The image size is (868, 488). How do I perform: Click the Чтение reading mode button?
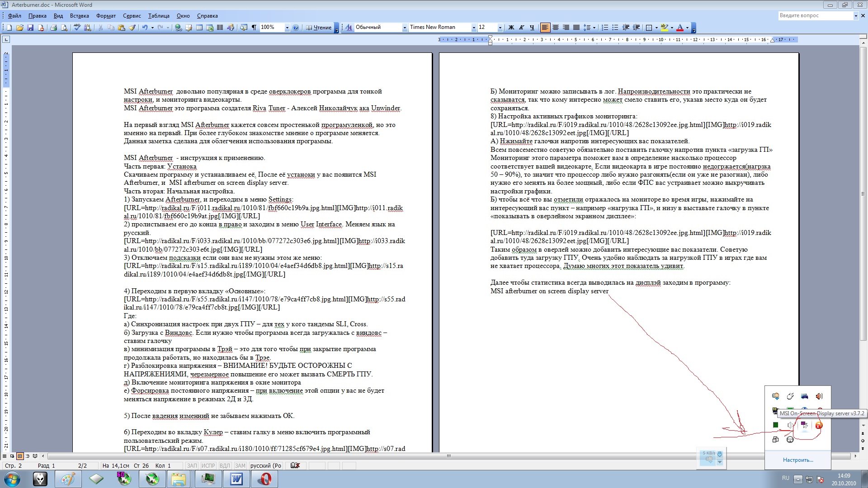click(x=319, y=28)
